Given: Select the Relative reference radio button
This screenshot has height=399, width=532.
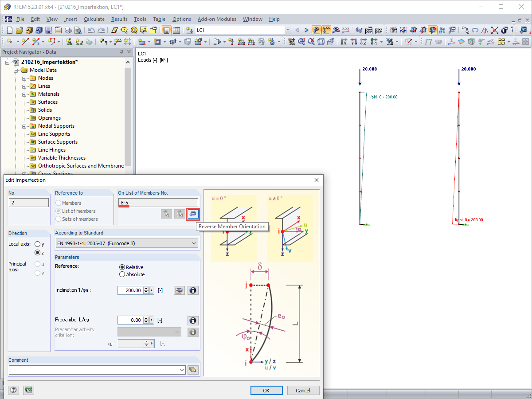Looking at the screenshot, I should [x=122, y=267].
